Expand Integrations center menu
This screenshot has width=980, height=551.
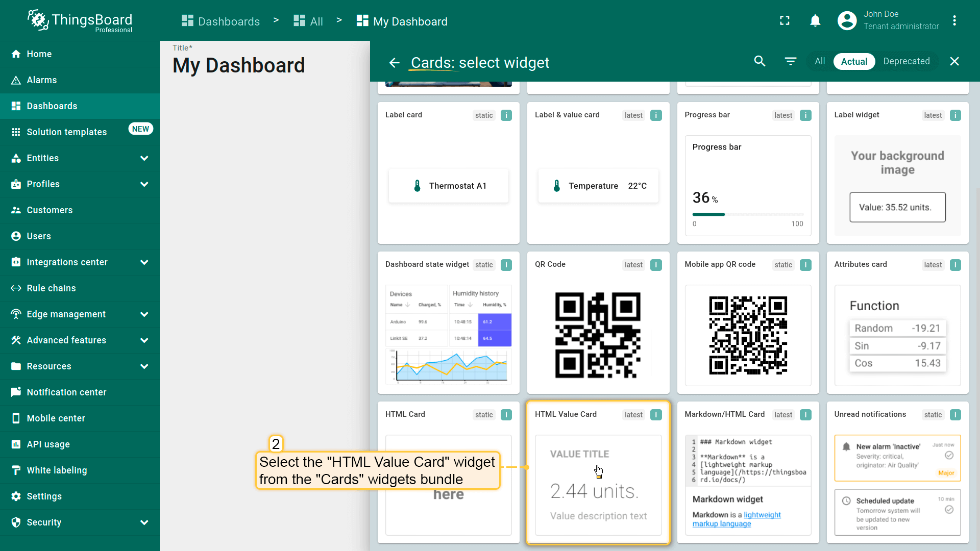pyautogui.click(x=144, y=262)
